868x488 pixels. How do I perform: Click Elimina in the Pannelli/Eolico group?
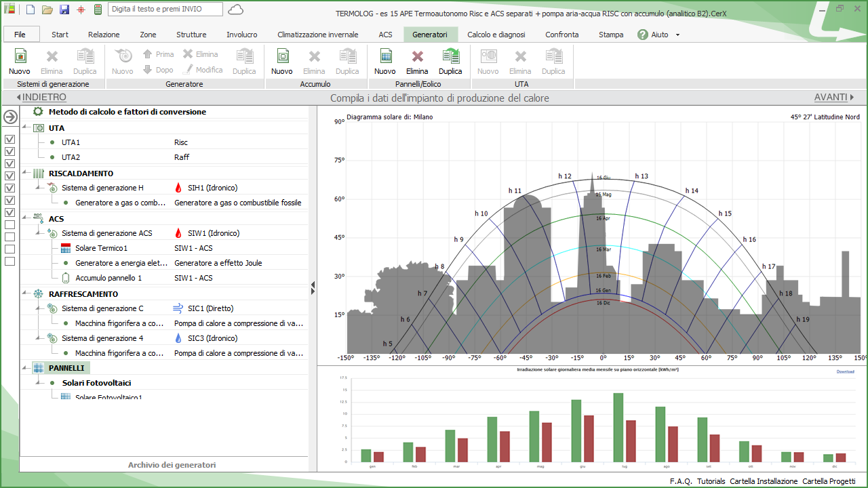[x=417, y=61]
